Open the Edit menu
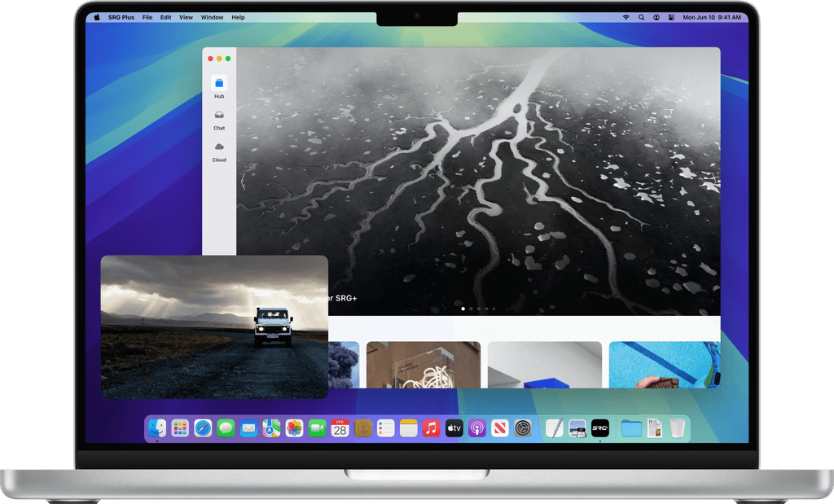 (x=166, y=17)
